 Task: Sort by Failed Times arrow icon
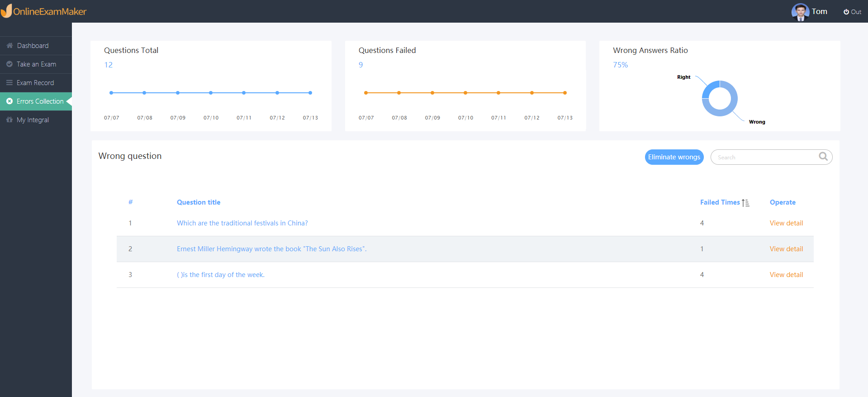(745, 203)
